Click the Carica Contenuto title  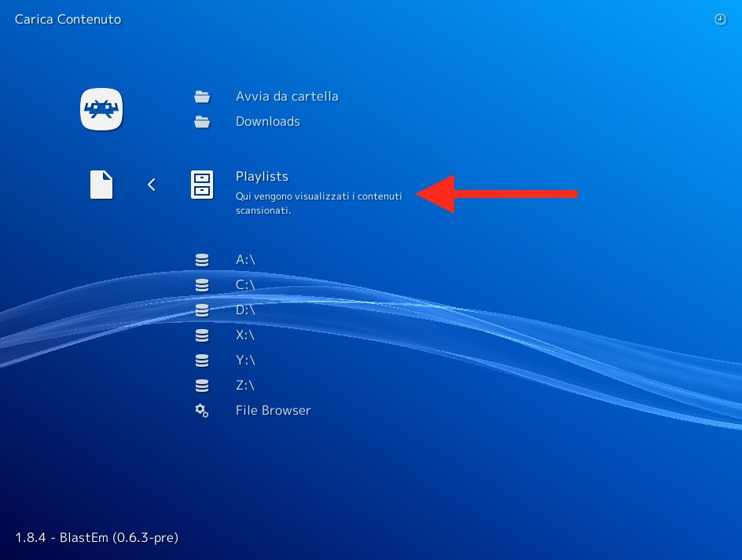[x=68, y=20]
